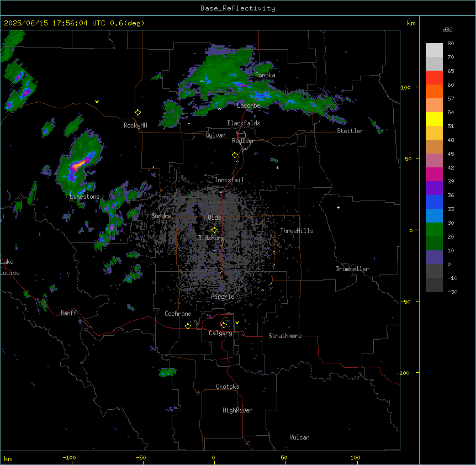Click the Cochrane city label
Image resolution: width=476 pixels, height=465 pixels.
tap(178, 314)
